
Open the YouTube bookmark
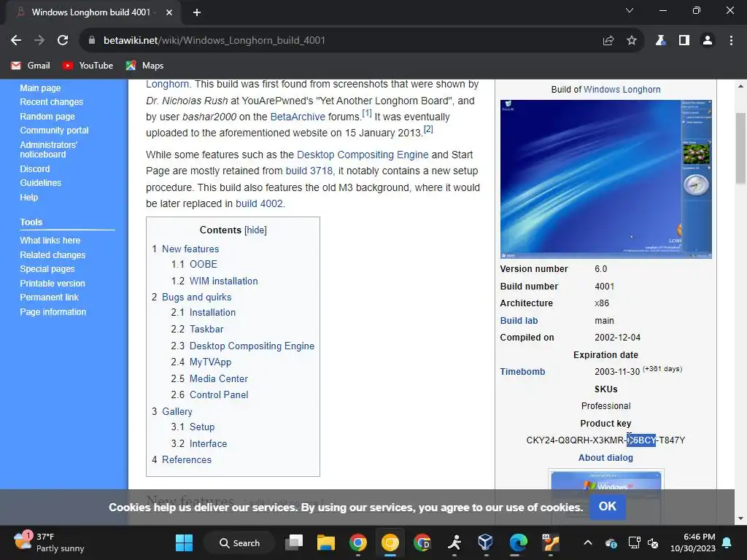coord(88,66)
